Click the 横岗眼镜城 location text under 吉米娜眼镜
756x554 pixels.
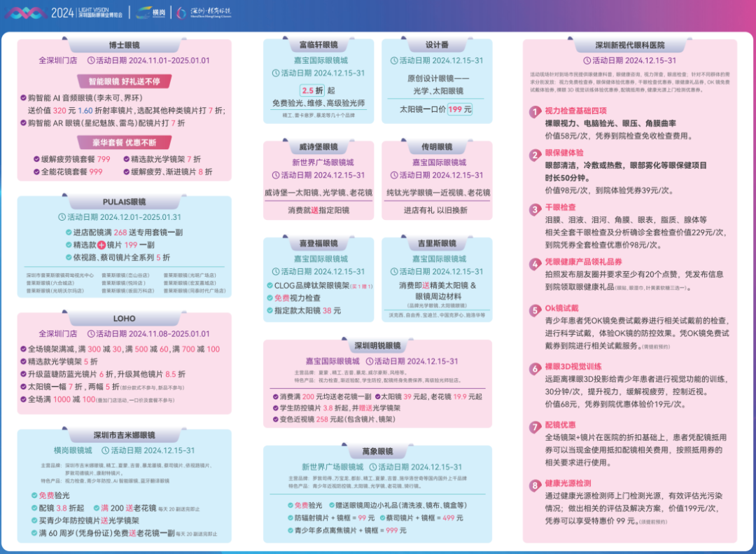coord(73,450)
